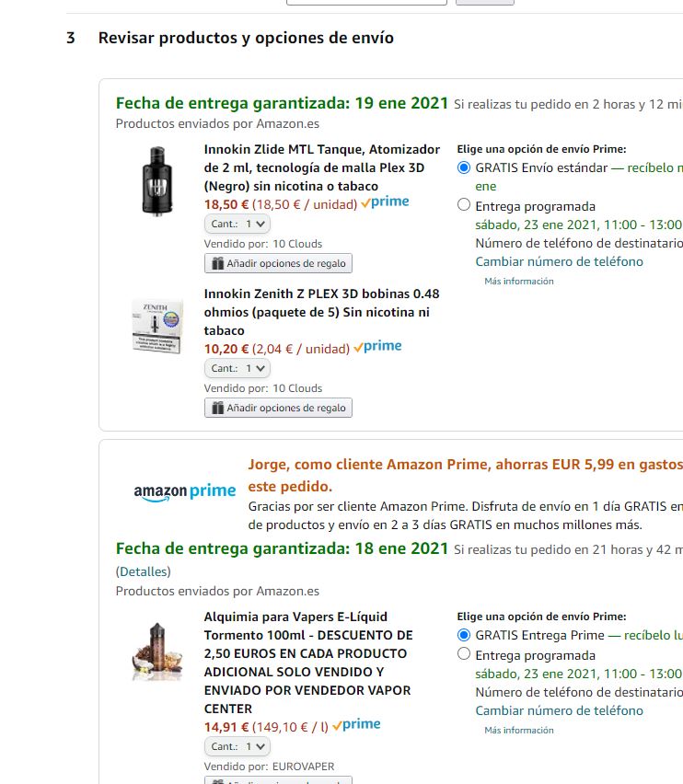Select Entrega programada for the first shipment

pyautogui.click(x=464, y=205)
